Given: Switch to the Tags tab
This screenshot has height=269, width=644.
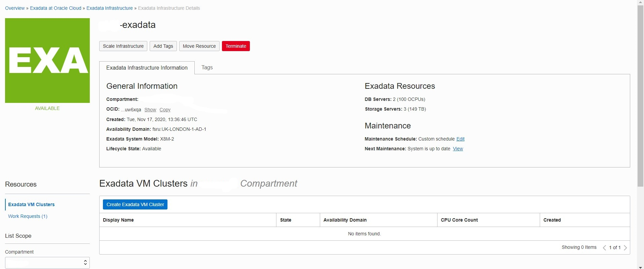Looking at the screenshot, I should click(x=207, y=68).
